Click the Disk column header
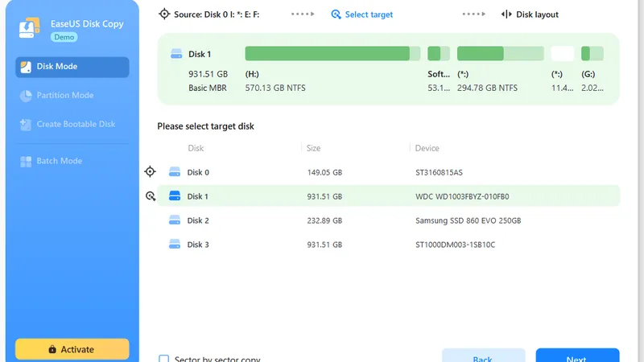The image size is (644, 362). (x=196, y=148)
